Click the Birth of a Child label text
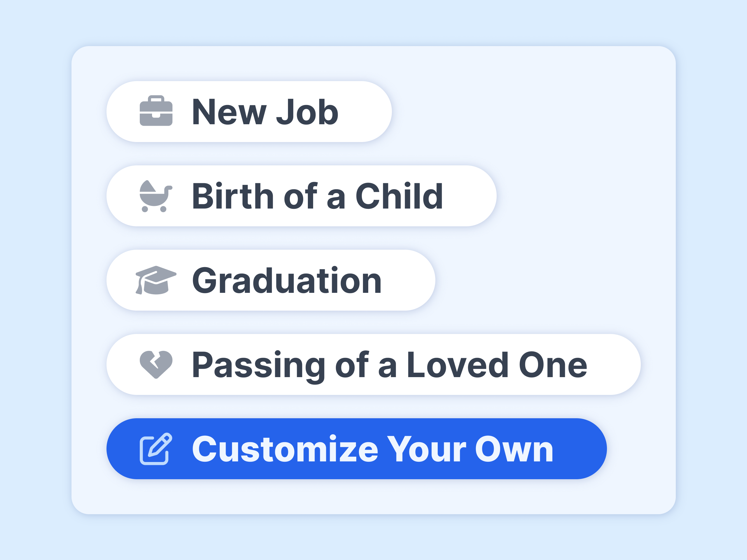This screenshot has width=747, height=560. (317, 196)
